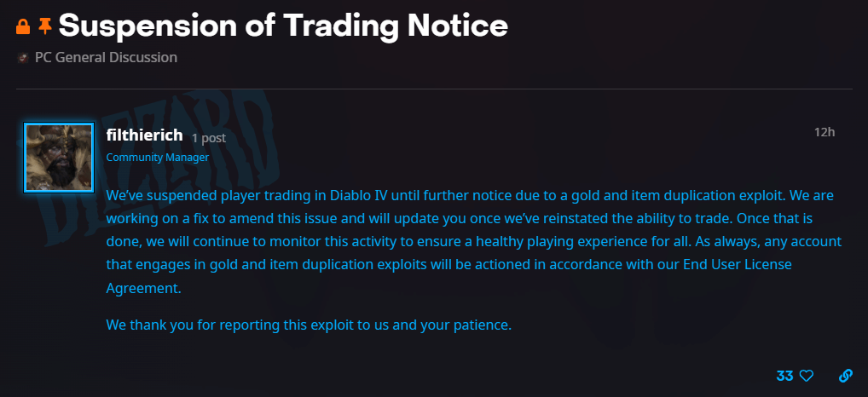The image size is (868, 397).
Task: Like the post with the heart icon
Action: point(806,376)
